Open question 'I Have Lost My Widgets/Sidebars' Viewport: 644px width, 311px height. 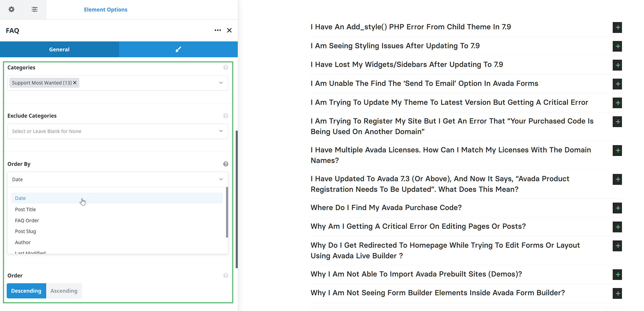pyautogui.click(x=407, y=64)
